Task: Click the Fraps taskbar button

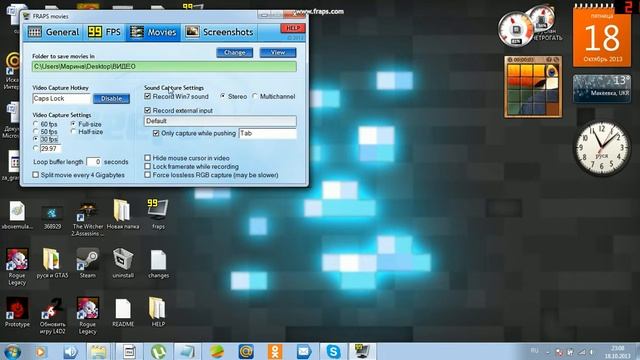Action: pyautogui.click(x=362, y=351)
